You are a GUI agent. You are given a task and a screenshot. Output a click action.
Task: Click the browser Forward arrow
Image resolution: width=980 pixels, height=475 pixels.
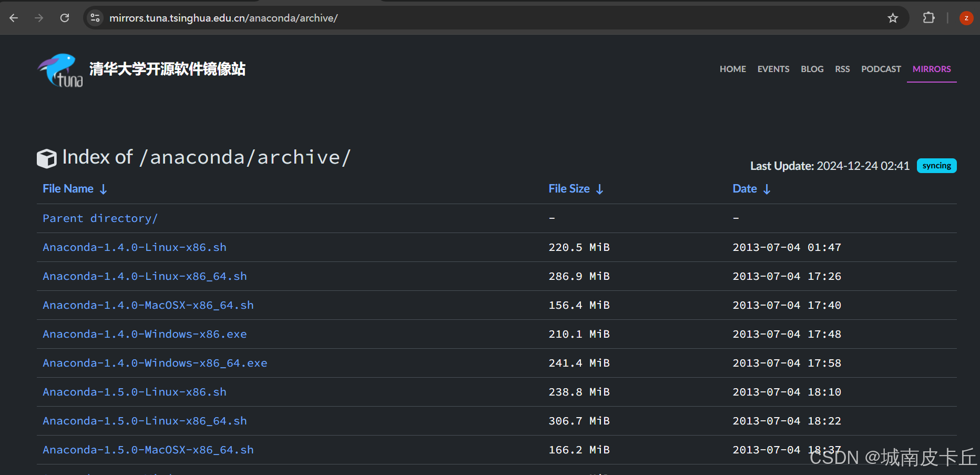click(x=39, y=18)
